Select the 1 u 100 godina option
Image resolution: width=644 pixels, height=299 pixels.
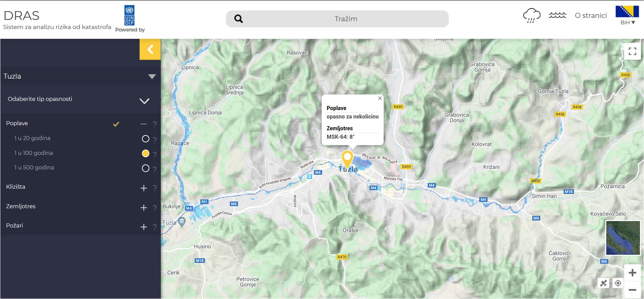[145, 154]
